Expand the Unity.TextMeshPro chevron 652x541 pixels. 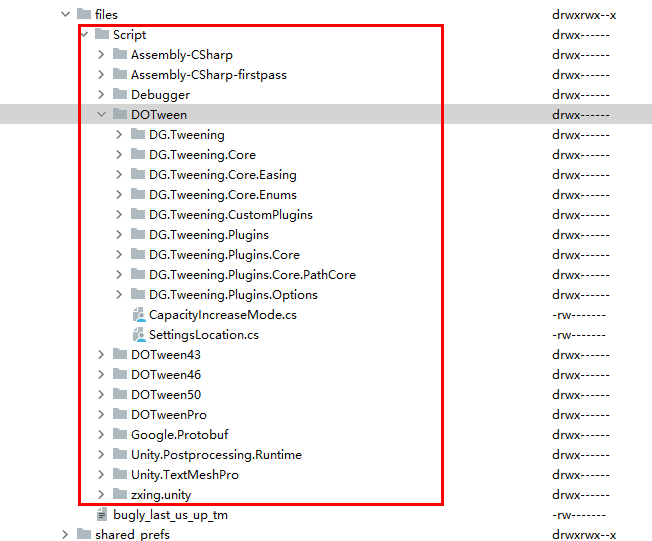tap(101, 474)
